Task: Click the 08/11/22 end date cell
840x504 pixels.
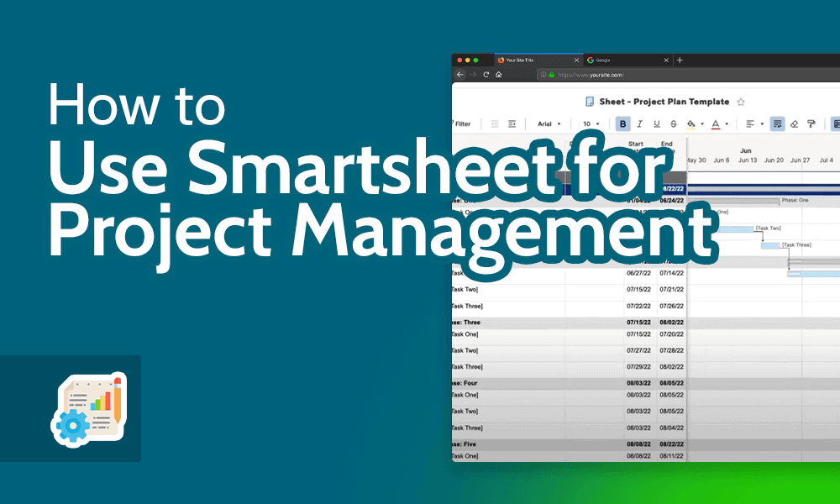Action: 672,456
